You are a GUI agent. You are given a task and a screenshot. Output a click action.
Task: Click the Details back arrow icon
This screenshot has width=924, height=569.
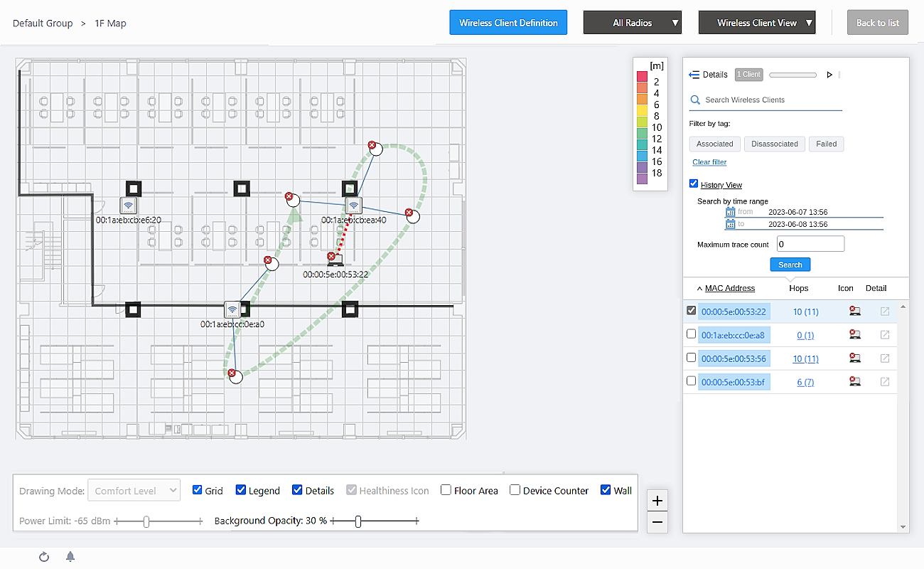[694, 75]
